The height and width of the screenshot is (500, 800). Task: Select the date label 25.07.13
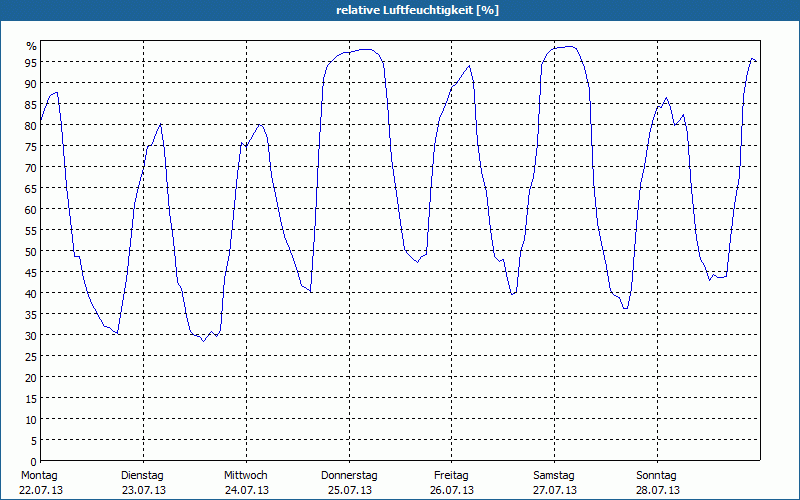(349, 490)
